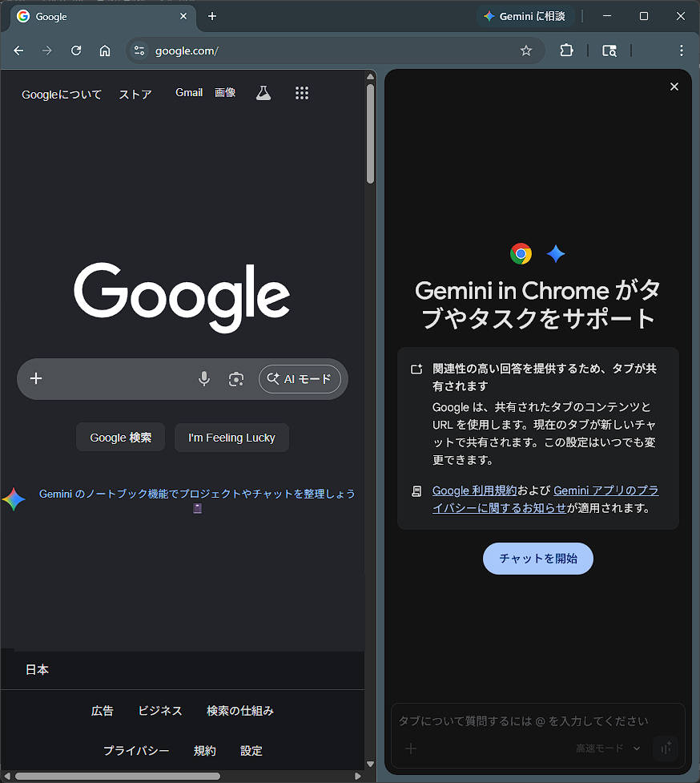Open Search Labs flask icon
Viewport: 700px width, 783px height.
click(x=264, y=93)
